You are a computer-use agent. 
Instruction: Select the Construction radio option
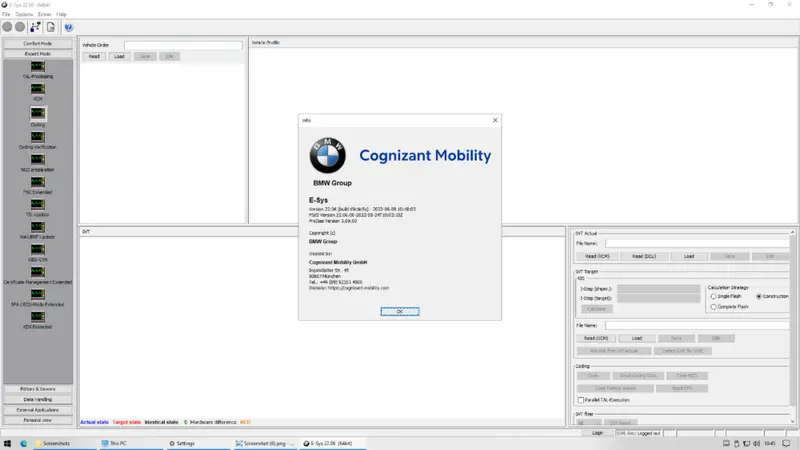[x=759, y=296]
